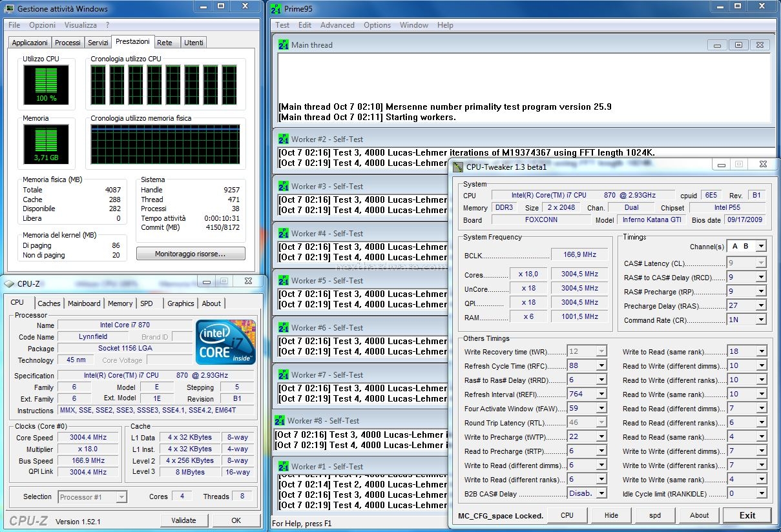This screenshot has height=532, width=781.
Task: Switch to the Mainboard tab in CPU-Z
Action: 84,303
